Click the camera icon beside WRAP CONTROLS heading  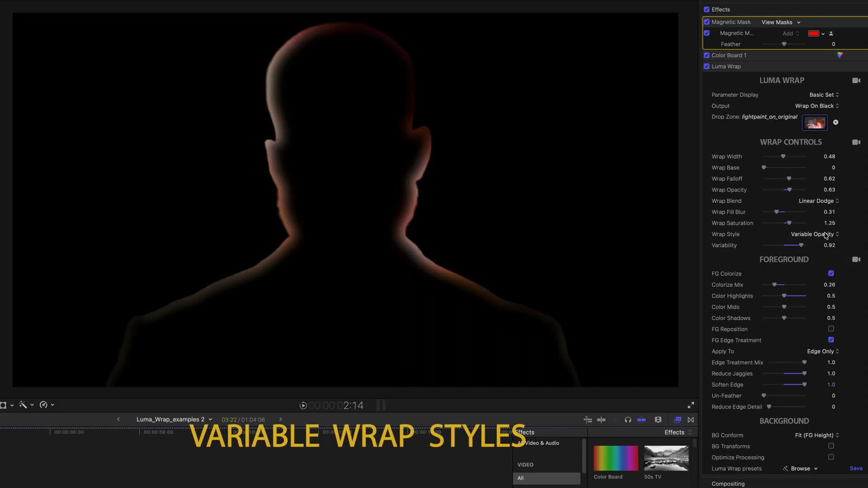856,142
